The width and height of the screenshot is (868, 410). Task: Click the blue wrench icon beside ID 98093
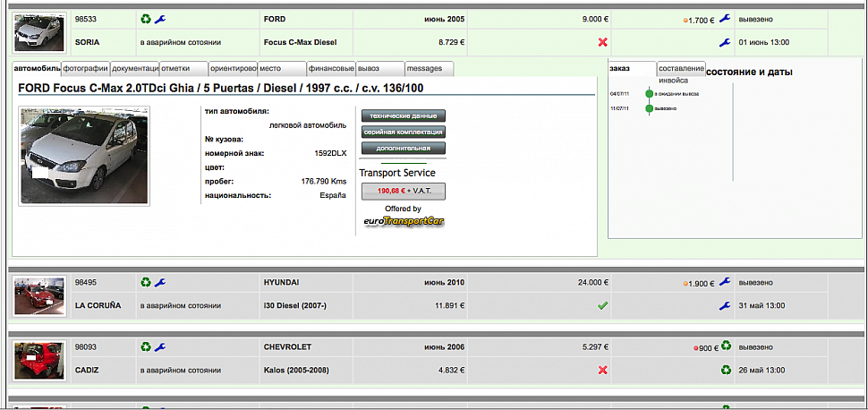point(160,346)
